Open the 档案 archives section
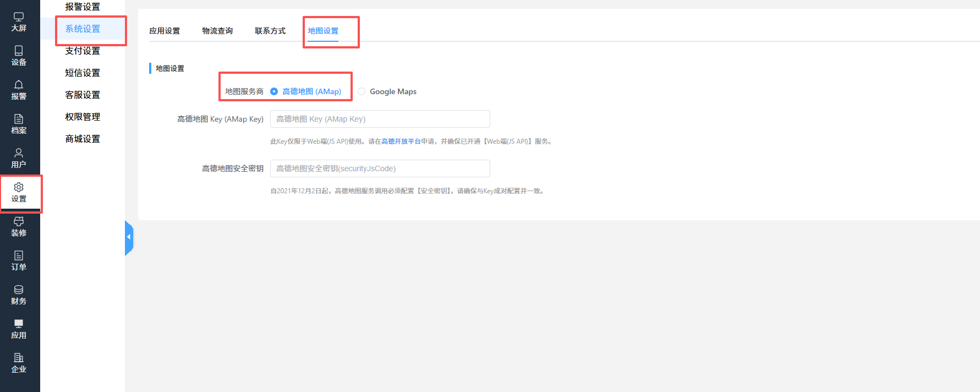Screen dimensions: 980x392 19,124
